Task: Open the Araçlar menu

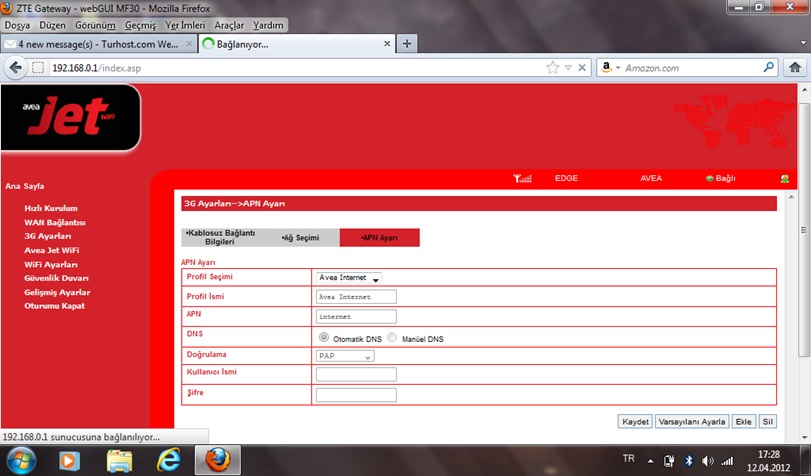Action: [229, 25]
